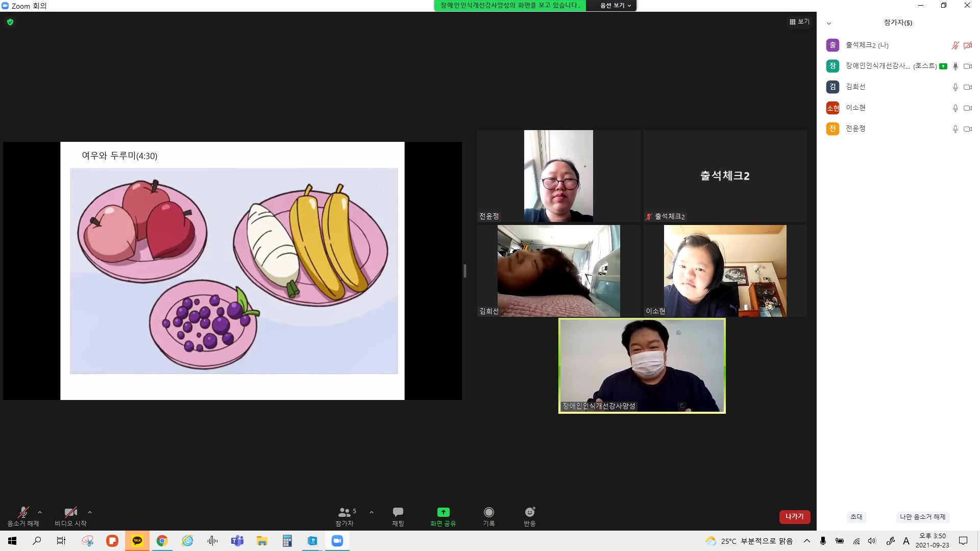Open Windows search magnifier in taskbar
The height and width of the screenshot is (551, 980).
point(37,541)
